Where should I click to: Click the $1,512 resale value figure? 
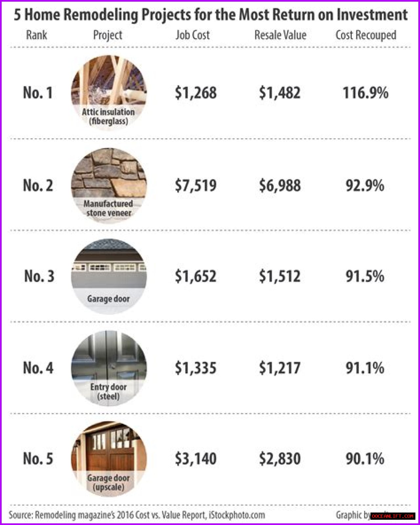(280, 276)
